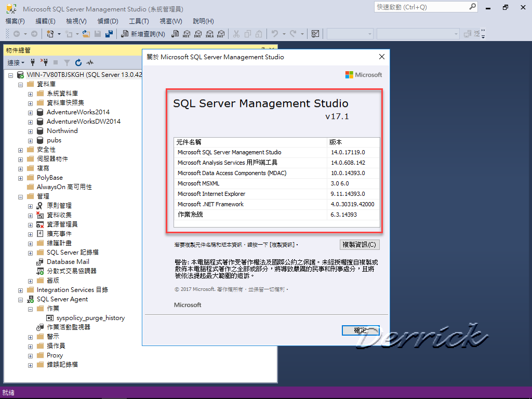This screenshot has width=532, height=399.
Task: Launch Activity Monitor from Object Explorer toolbar
Action: point(90,62)
